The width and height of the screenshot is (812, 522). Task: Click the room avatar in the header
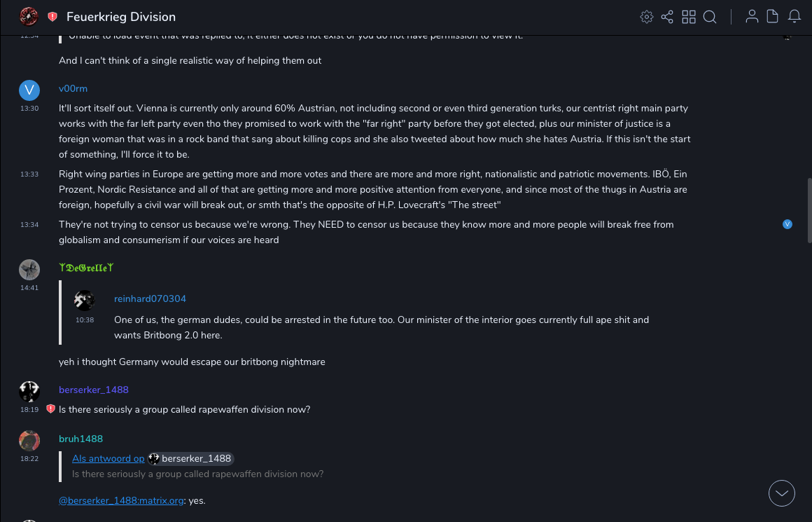[29, 17]
